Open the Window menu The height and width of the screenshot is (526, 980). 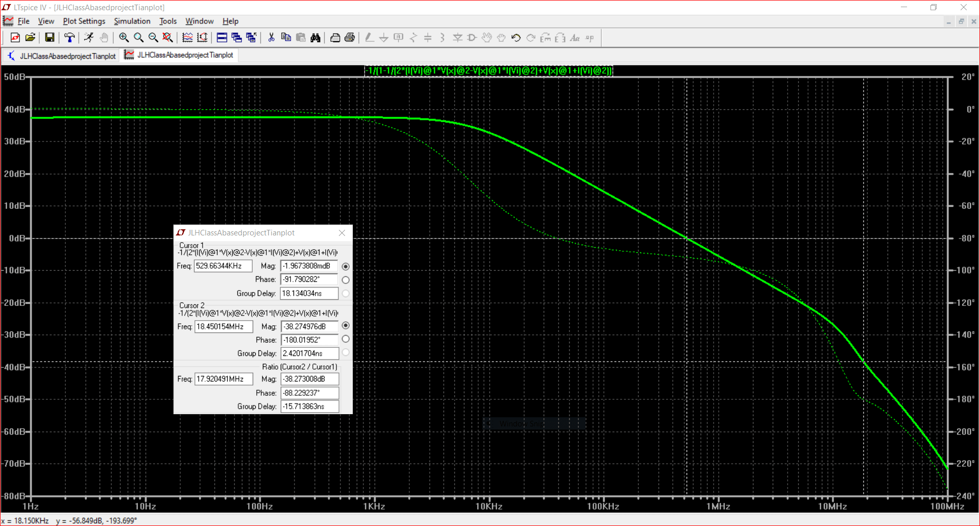[x=200, y=21]
